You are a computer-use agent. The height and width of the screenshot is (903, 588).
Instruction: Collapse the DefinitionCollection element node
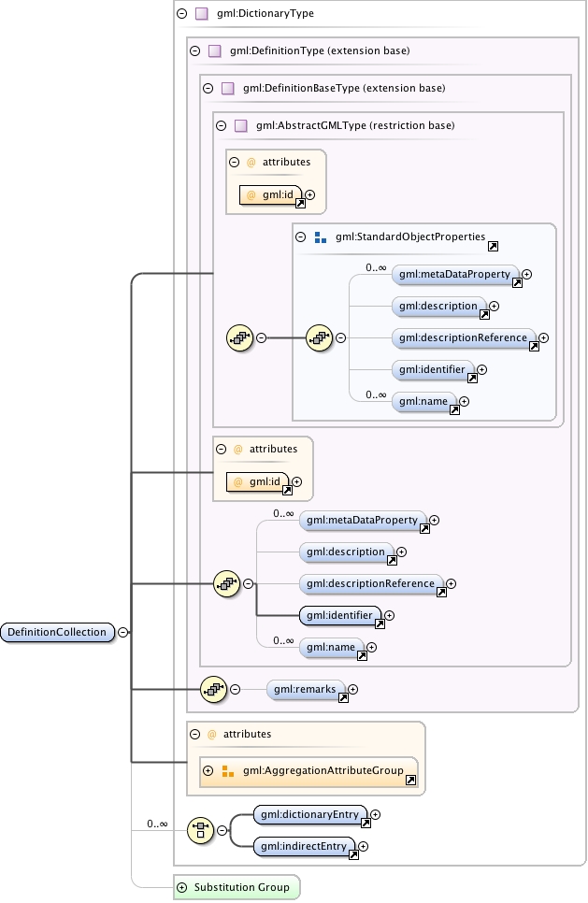[x=123, y=632]
